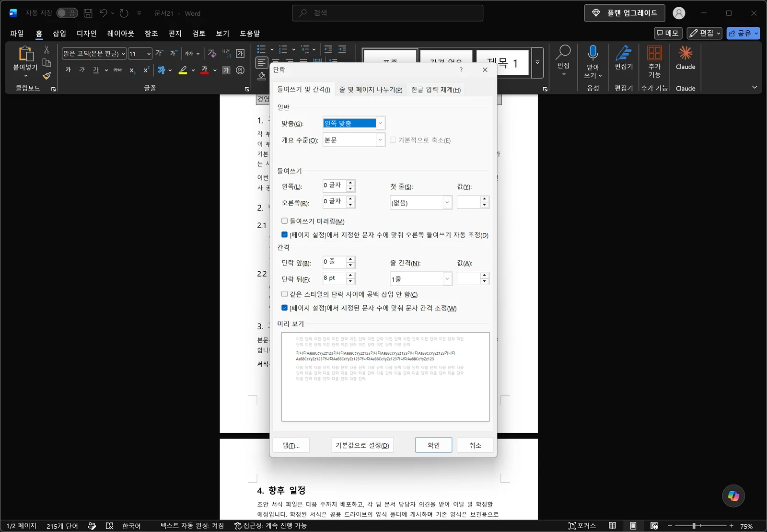Collapse the ribbon with the chevron

point(755,87)
